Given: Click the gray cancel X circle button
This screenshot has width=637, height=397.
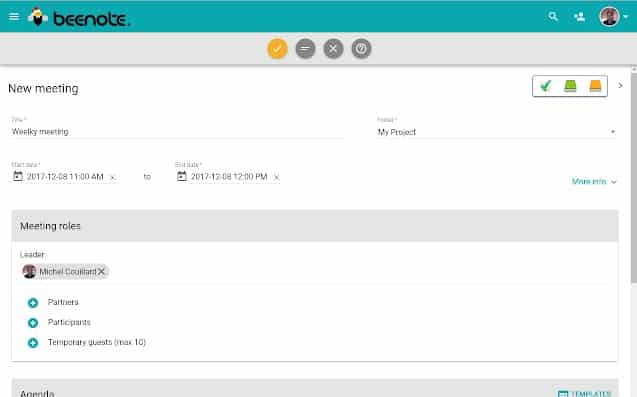Looking at the screenshot, I should pos(333,49).
